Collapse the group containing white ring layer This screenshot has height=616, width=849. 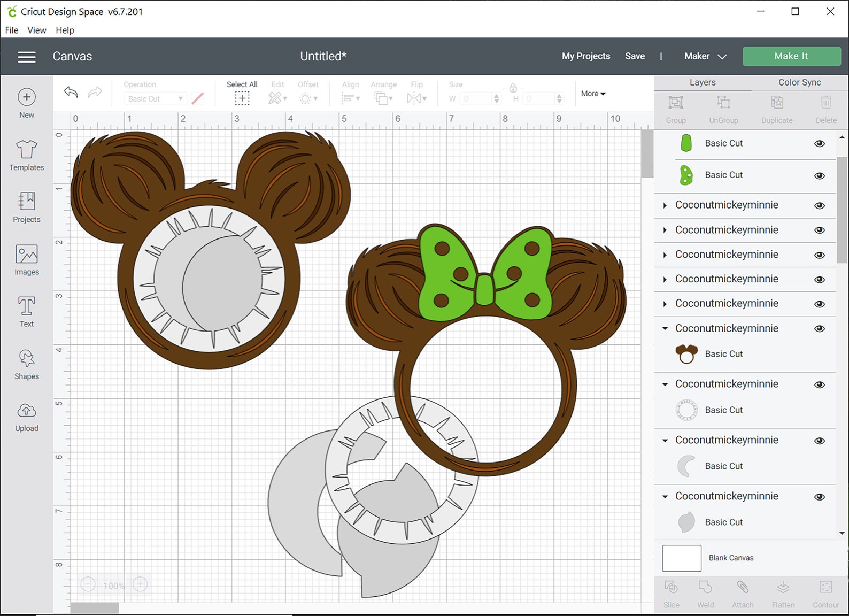pos(665,384)
